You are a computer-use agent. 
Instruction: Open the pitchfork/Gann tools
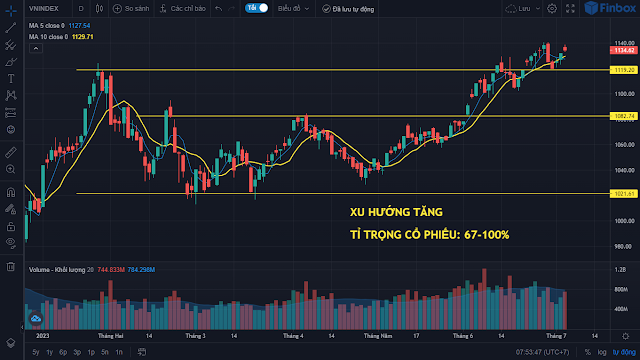click(x=11, y=45)
